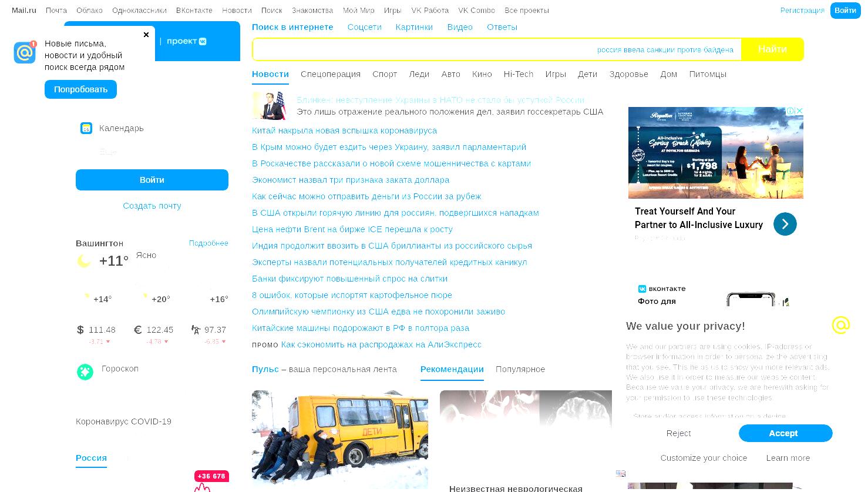
Task: Select the Видео search tab
Action: pyautogui.click(x=460, y=27)
